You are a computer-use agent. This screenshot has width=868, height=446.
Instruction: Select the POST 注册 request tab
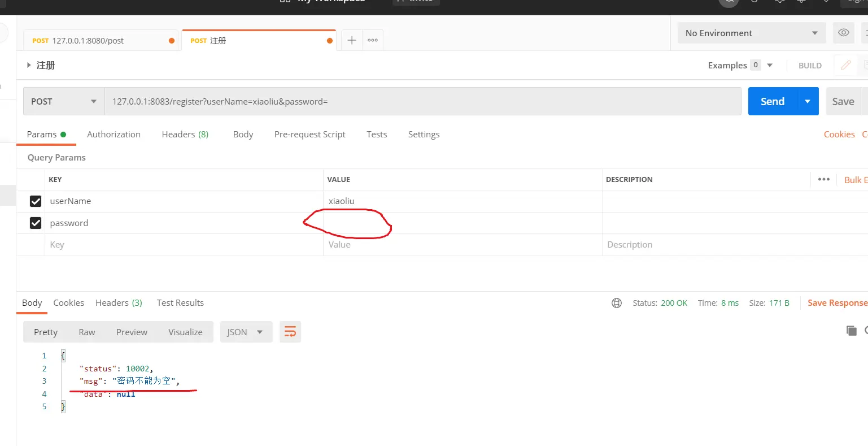pyautogui.click(x=259, y=41)
